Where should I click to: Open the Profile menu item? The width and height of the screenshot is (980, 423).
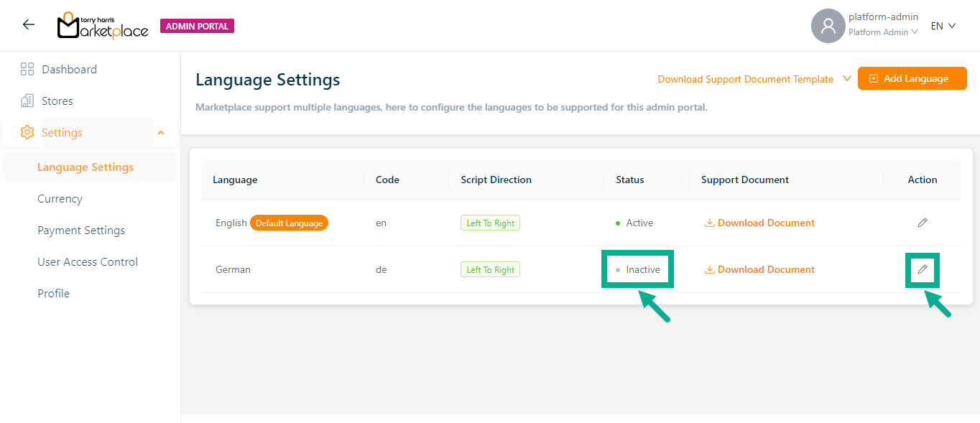[x=53, y=294]
